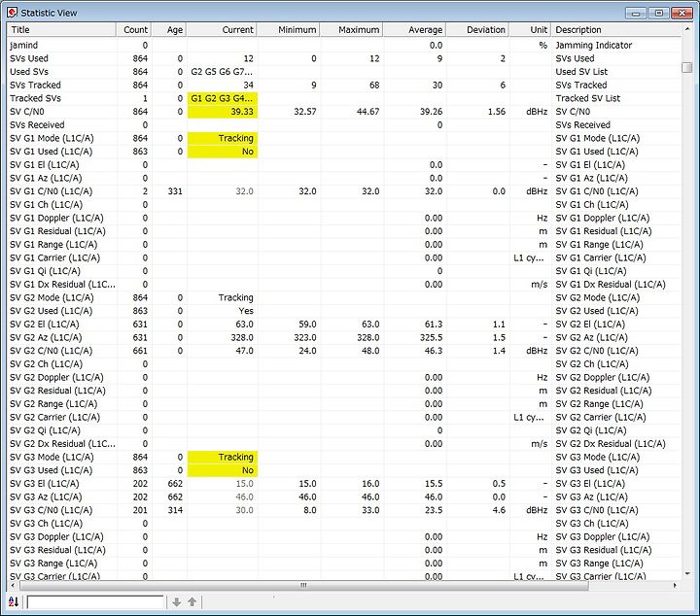Image resolution: width=700 pixels, height=616 pixels.
Task: Select SV G3 Az (L1C/A) row title
Action: 46,496
